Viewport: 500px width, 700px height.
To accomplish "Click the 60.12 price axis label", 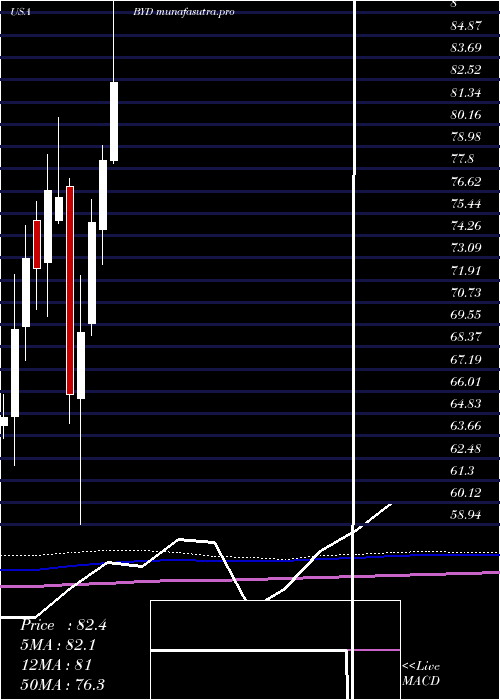I will pos(466,493).
